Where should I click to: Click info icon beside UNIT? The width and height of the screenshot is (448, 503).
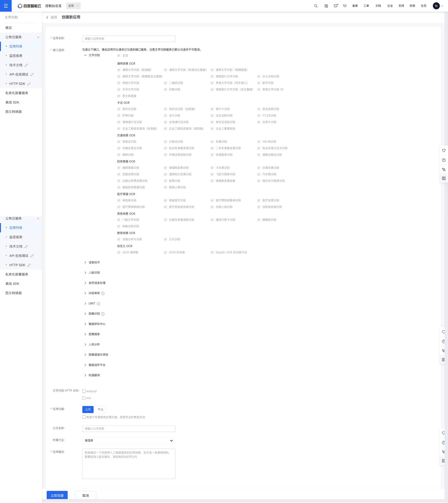[98, 304]
